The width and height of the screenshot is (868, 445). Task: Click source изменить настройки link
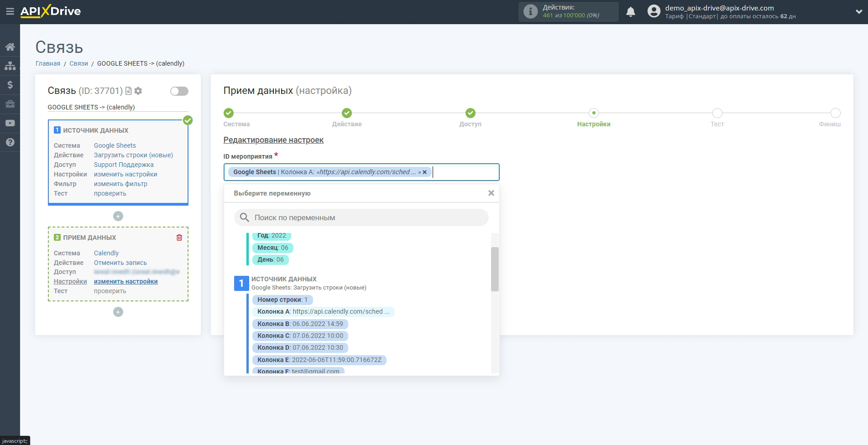click(x=125, y=174)
